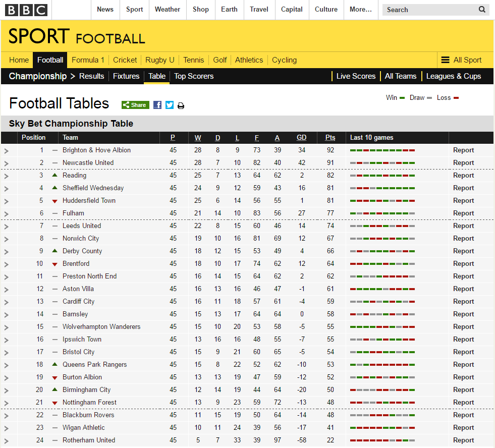495x448 pixels.
Task: Click the BBC logo
Action: tap(26, 10)
